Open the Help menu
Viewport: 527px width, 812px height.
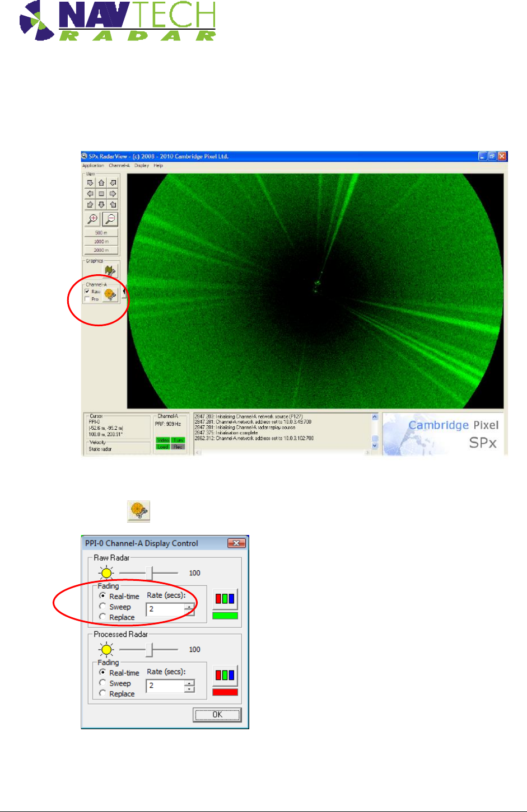coord(158,166)
